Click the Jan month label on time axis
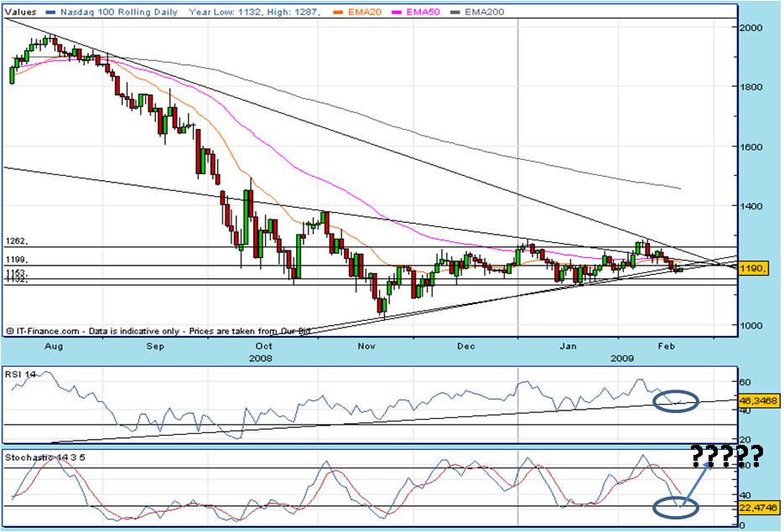This screenshot has width=784, height=532. pyautogui.click(x=568, y=346)
